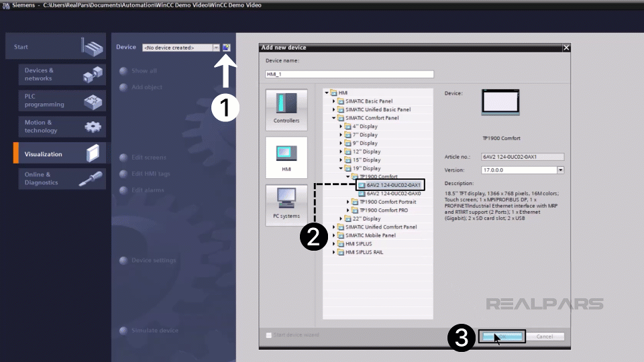Expand SIMATIC Unified Comfort Panel folder
Screen dimensions: 644x362
[334, 227]
